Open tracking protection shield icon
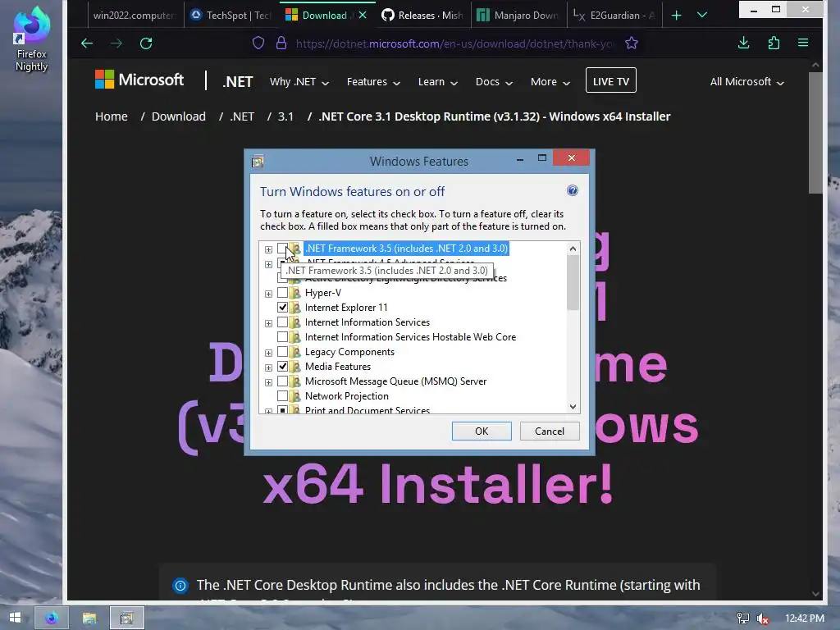 point(258,43)
